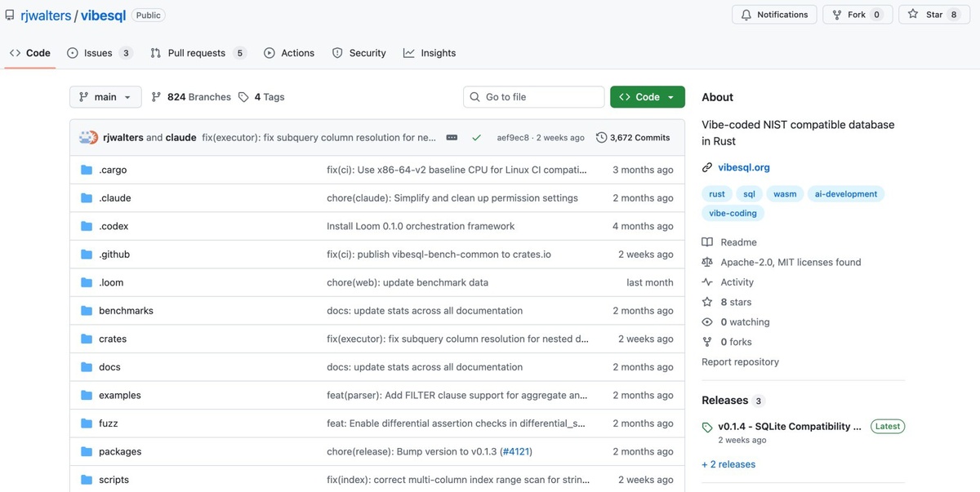Open the .cargo directory name

(113, 170)
